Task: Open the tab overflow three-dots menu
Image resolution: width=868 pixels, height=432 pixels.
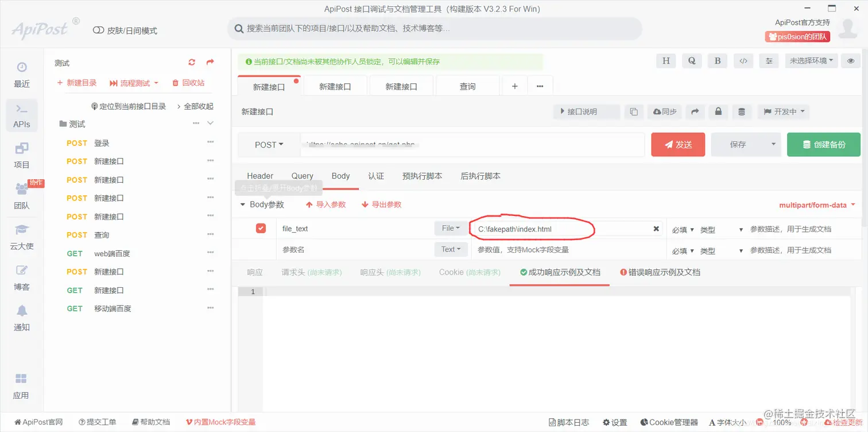Action: pyautogui.click(x=540, y=86)
